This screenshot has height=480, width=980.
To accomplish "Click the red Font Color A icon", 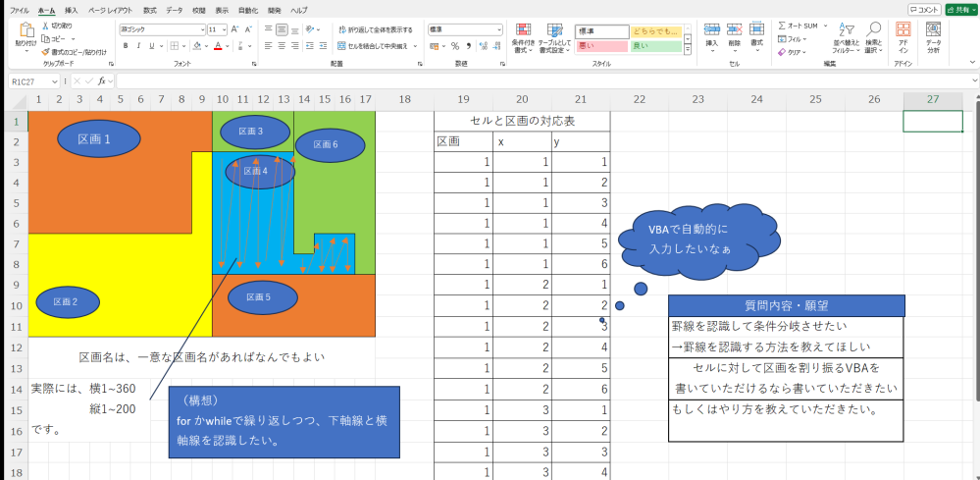I will (x=218, y=45).
